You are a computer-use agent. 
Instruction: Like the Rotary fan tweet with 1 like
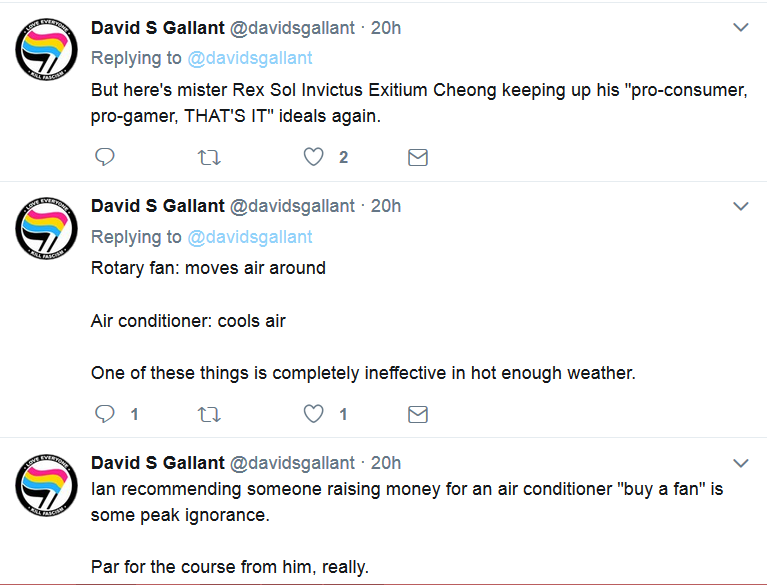click(314, 414)
